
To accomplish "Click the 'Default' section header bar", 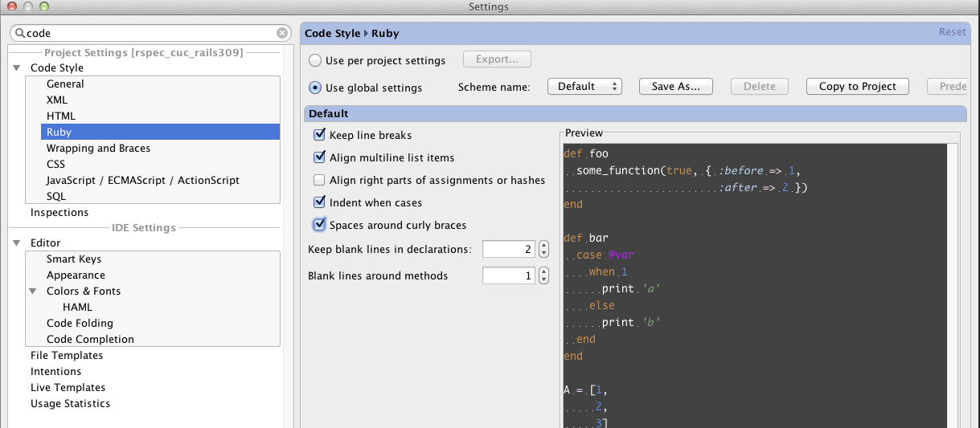I will click(x=635, y=114).
